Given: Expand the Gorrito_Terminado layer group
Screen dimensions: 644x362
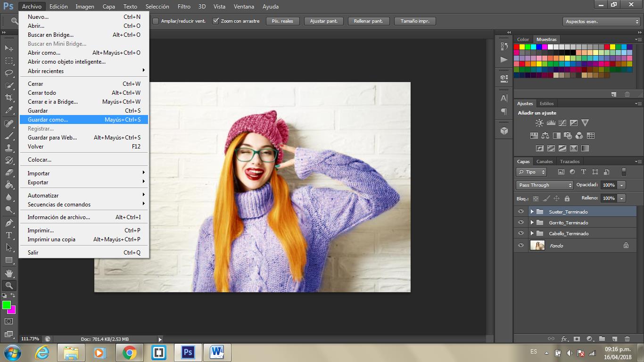Looking at the screenshot, I should pyautogui.click(x=532, y=222).
